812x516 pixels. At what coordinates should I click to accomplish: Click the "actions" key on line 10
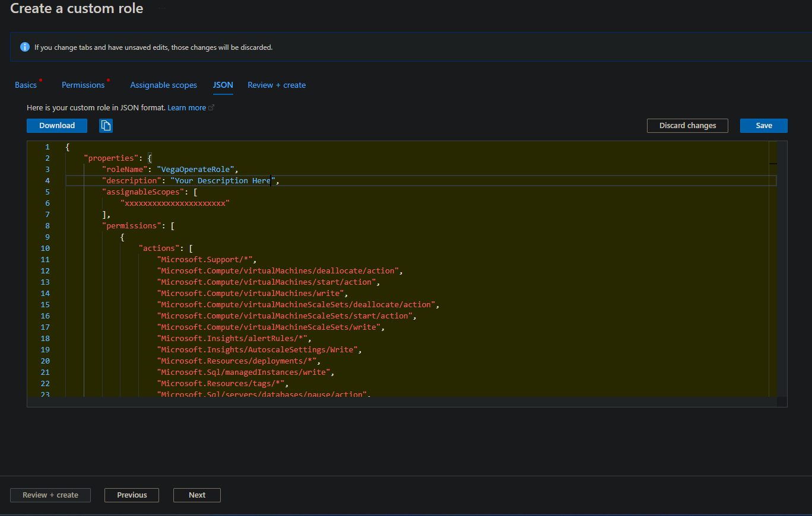point(160,248)
